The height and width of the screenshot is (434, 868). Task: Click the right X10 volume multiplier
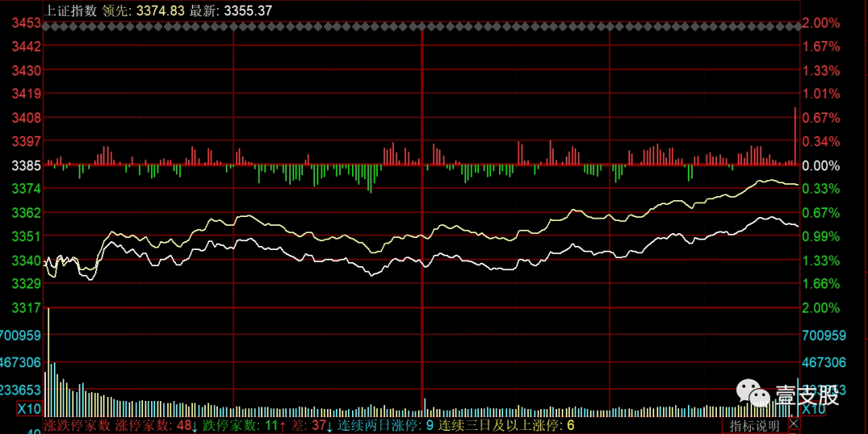814,409
